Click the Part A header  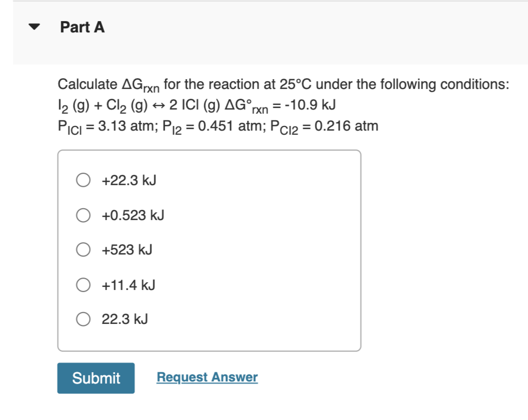(x=82, y=27)
